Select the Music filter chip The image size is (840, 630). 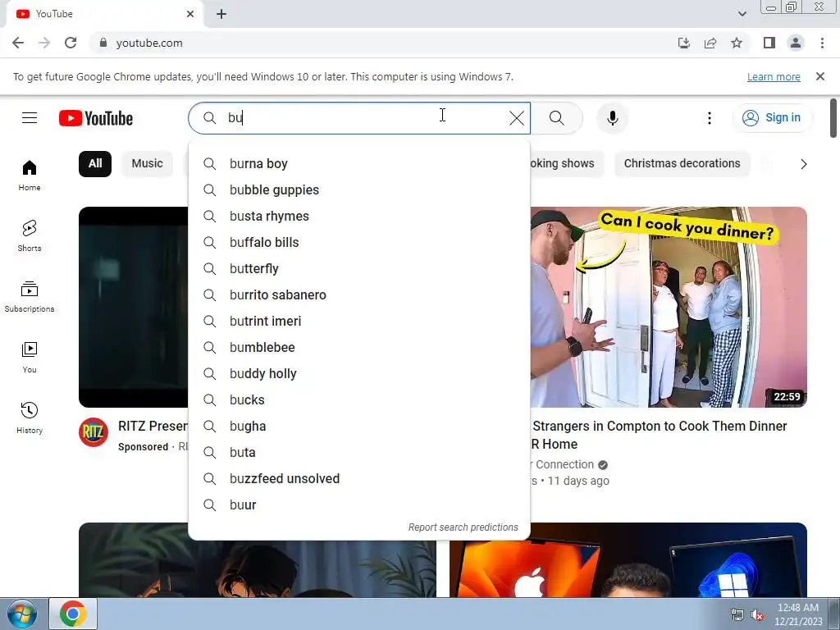pyautogui.click(x=148, y=163)
